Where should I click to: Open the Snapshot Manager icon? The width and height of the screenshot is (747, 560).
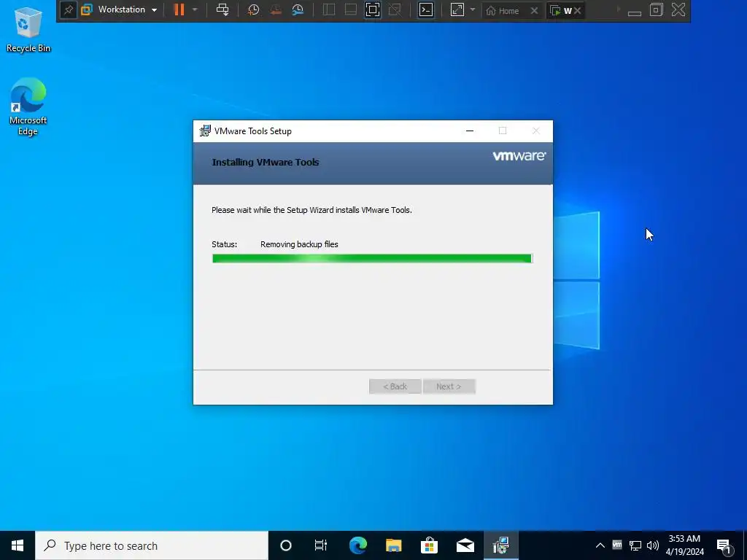[298, 9]
